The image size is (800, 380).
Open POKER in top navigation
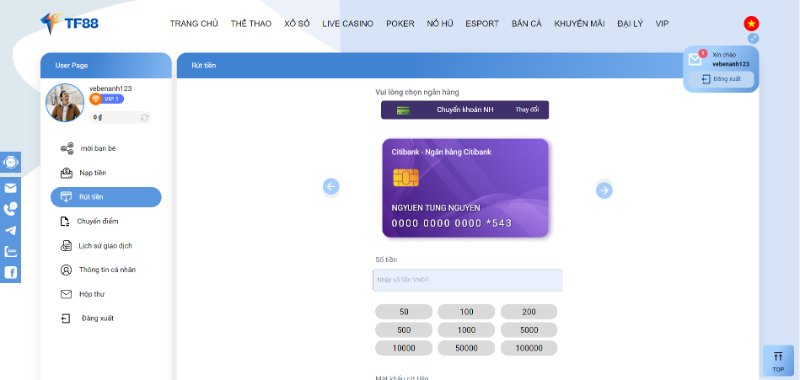pos(400,23)
